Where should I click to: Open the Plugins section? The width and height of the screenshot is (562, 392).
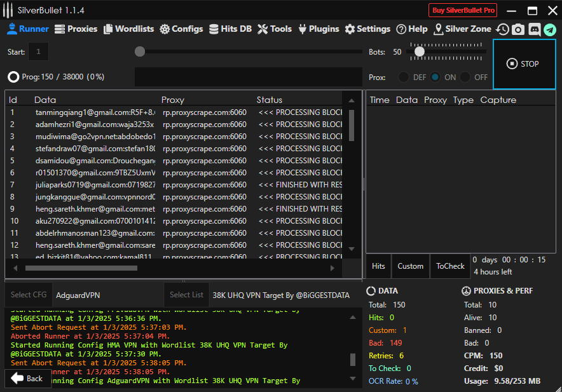[319, 29]
